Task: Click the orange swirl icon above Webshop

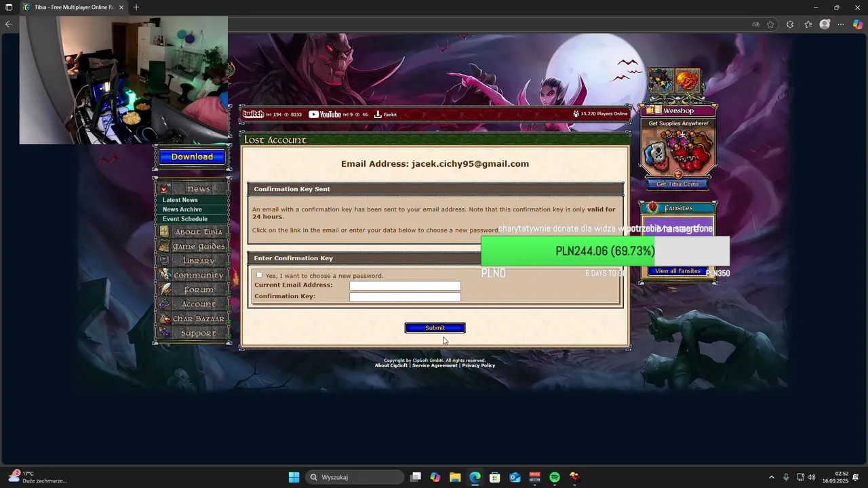Action: click(x=688, y=81)
